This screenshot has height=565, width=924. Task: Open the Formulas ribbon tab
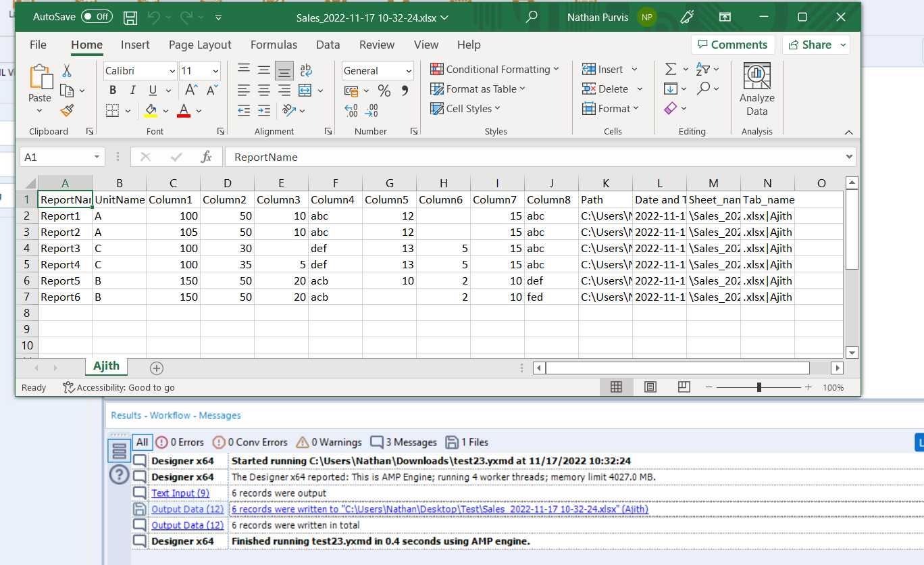tap(274, 45)
